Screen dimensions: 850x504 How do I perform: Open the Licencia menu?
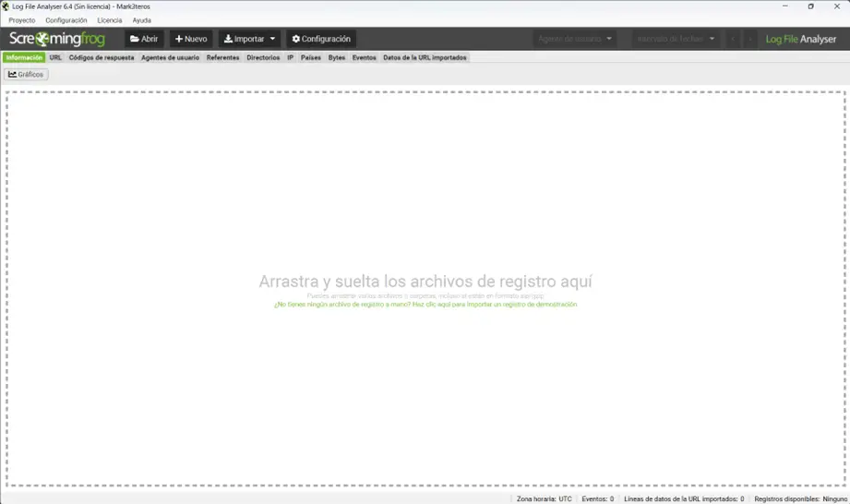pos(110,20)
